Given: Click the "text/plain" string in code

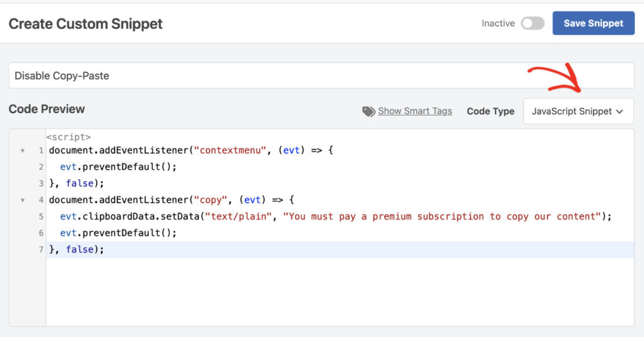Looking at the screenshot, I should coord(238,216).
